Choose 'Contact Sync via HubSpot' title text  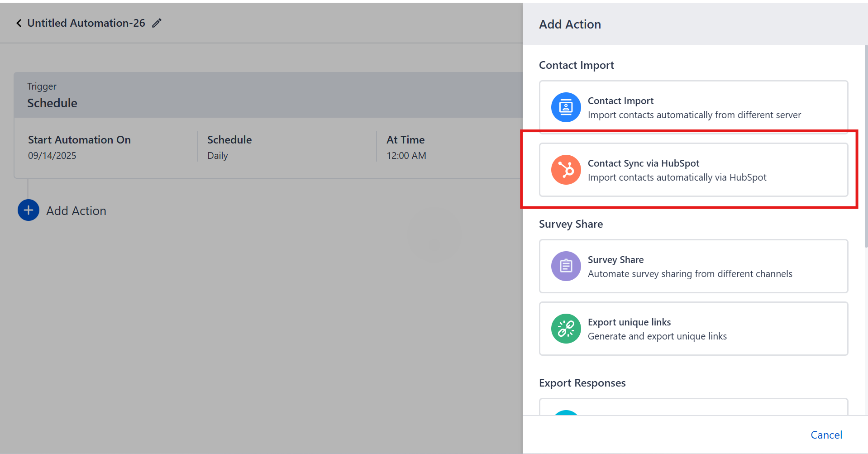(x=643, y=163)
